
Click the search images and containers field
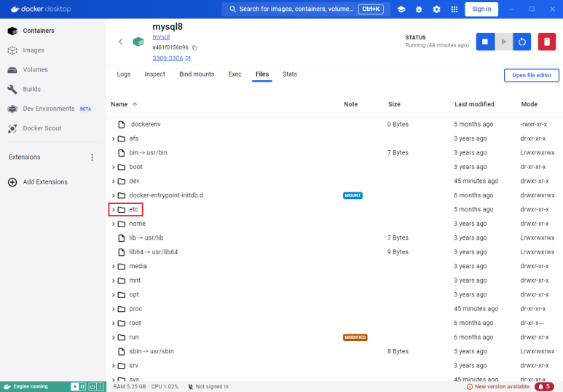(306, 9)
